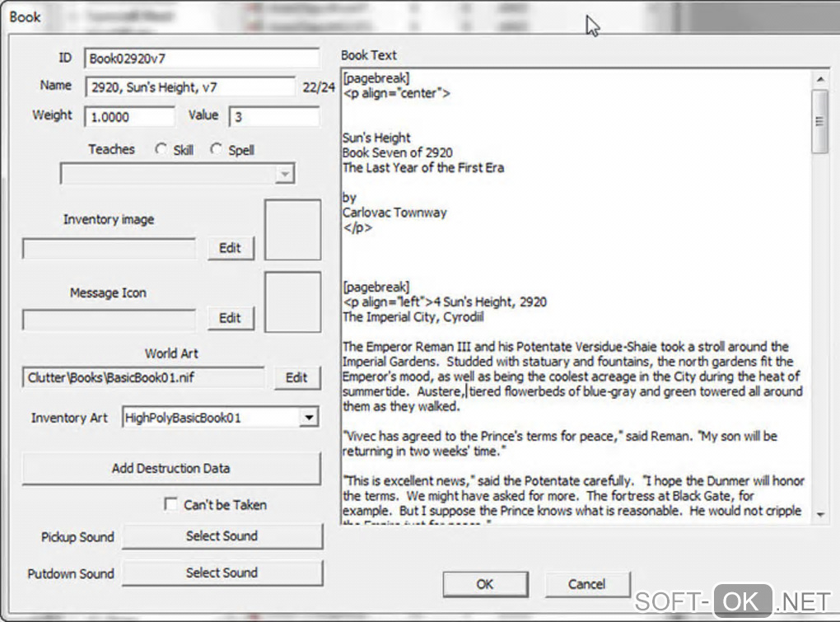Screen dimensions: 840x622
Task: Select the Skill radio button under Teaches
Action: [161, 149]
